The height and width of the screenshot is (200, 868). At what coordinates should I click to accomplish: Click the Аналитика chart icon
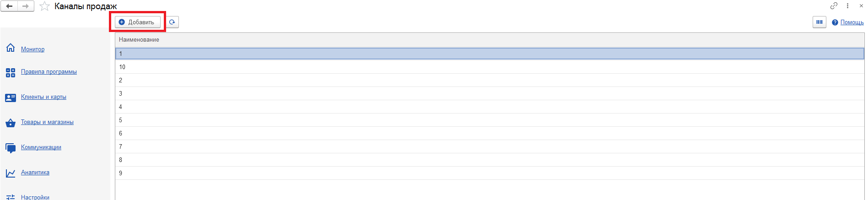[11, 173]
